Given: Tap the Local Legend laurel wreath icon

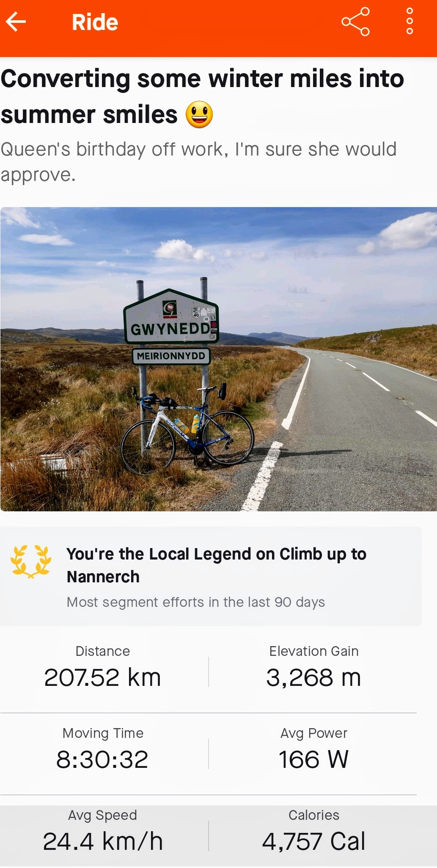Looking at the screenshot, I should 31,562.
